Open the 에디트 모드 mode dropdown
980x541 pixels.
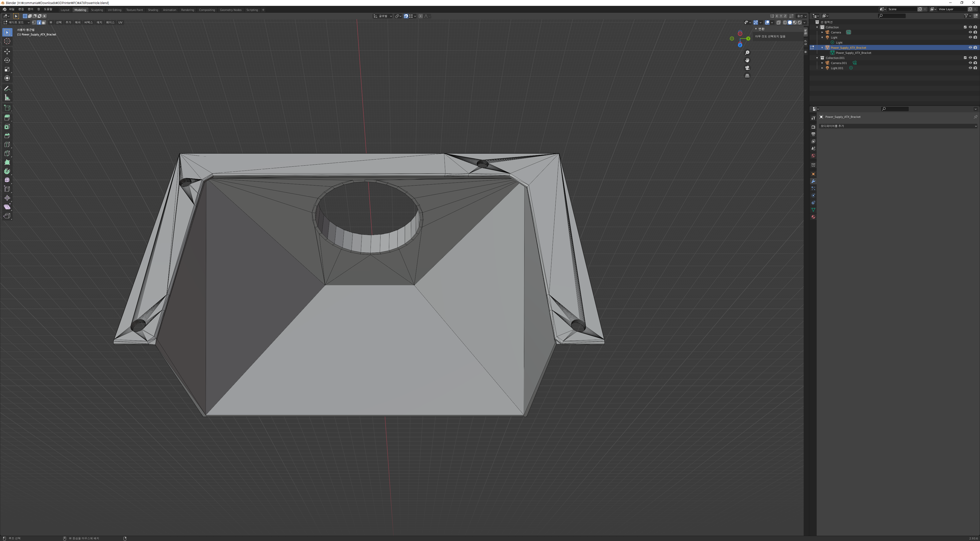(x=16, y=22)
